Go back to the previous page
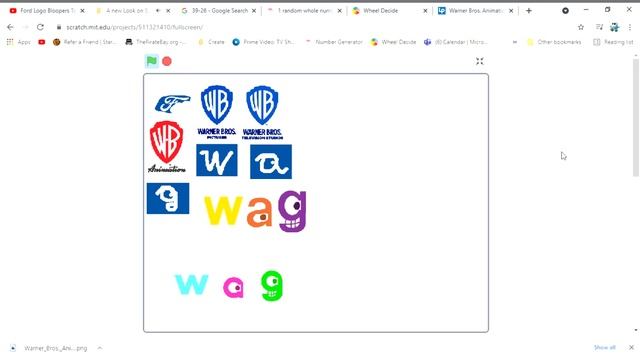This screenshot has width=640, height=360. pyautogui.click(x=10, y=27)
